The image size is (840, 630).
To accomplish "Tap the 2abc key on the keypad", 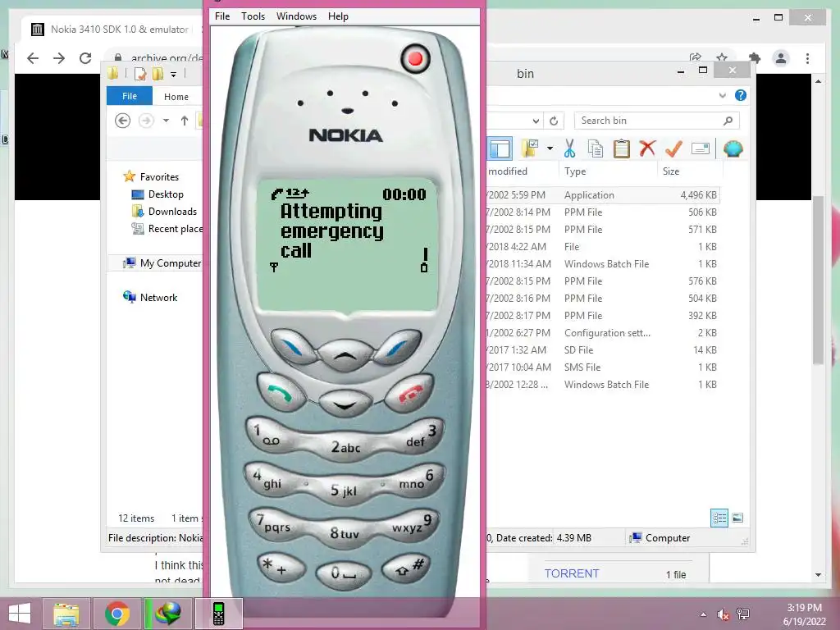I will click(x=345, y=446).
